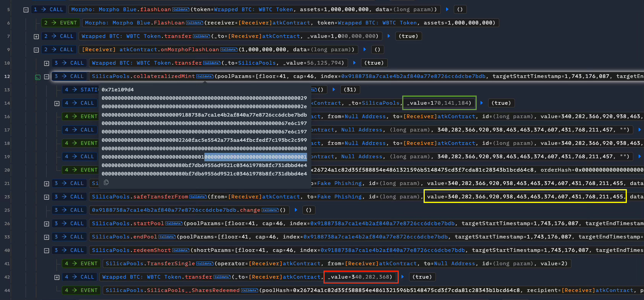Click the (true) result on line 14
Screen dimensions: 644x300
(x=502, y=103)
